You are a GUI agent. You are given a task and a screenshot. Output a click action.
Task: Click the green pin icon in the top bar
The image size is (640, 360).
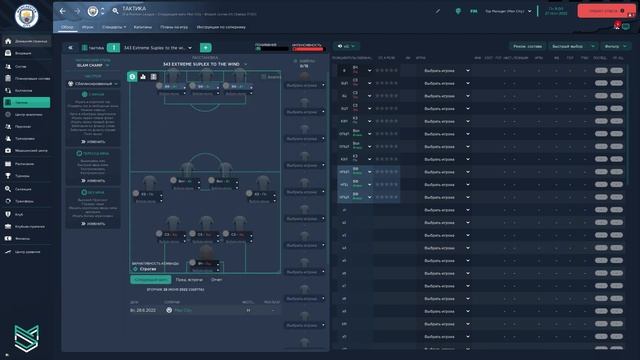[x=458, y=11]
